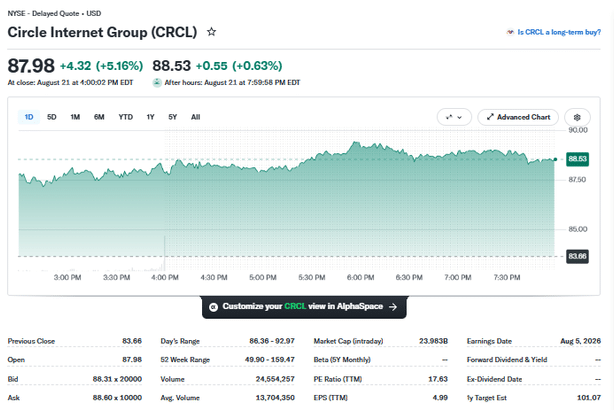Screen dimensions: 614x410
Task: Click the sparkle icon beside long-term buy link
Action: tap(510, 32)
